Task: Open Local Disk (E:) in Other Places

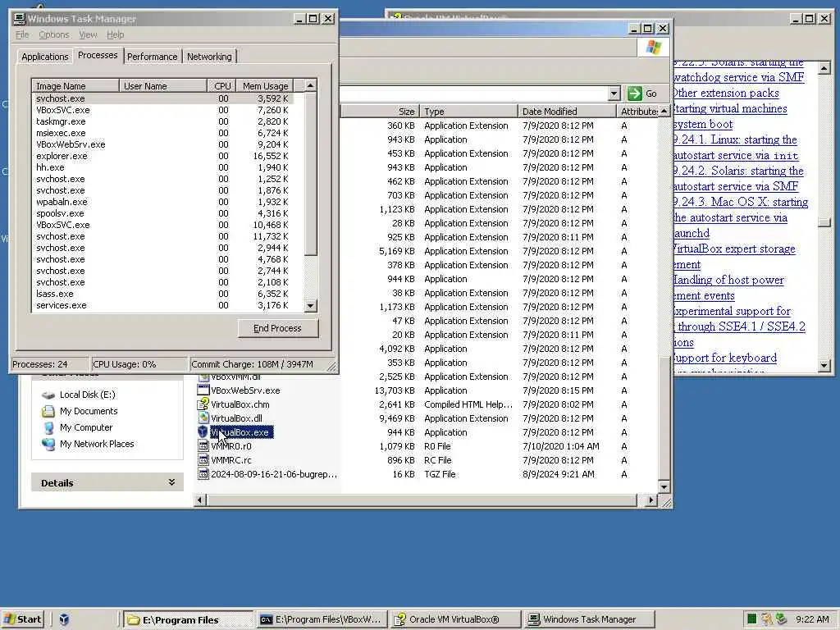Action: tap(87, 395)
